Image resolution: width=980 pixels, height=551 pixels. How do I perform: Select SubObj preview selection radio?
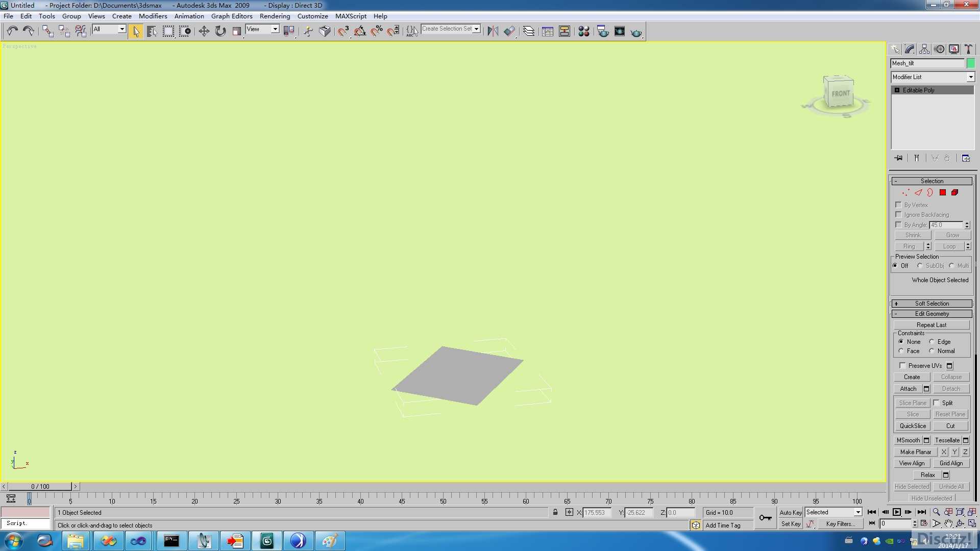pyautogui.click(x=920, y=265)
